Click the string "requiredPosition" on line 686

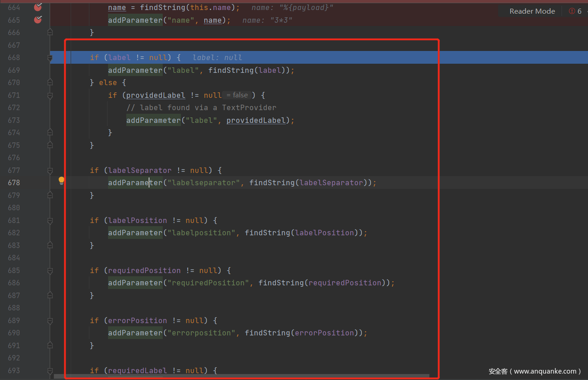tap(208, 283)
